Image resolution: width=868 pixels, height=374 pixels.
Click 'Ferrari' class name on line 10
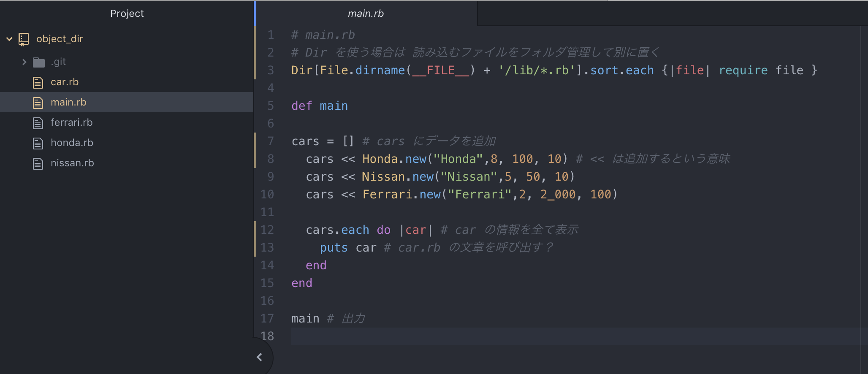pyautogui.click(x=387, y=194)
